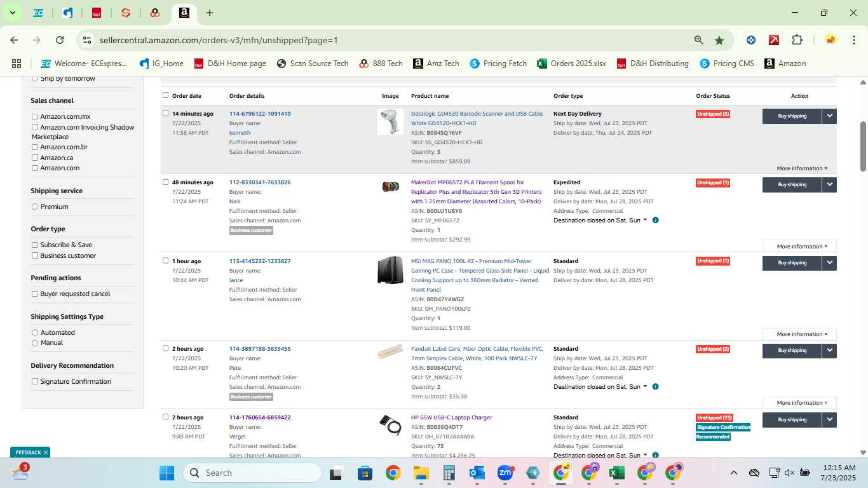868x488 pixels.
Task: Open Zoom from the taskbar
Action: click(x=505, y=473)
